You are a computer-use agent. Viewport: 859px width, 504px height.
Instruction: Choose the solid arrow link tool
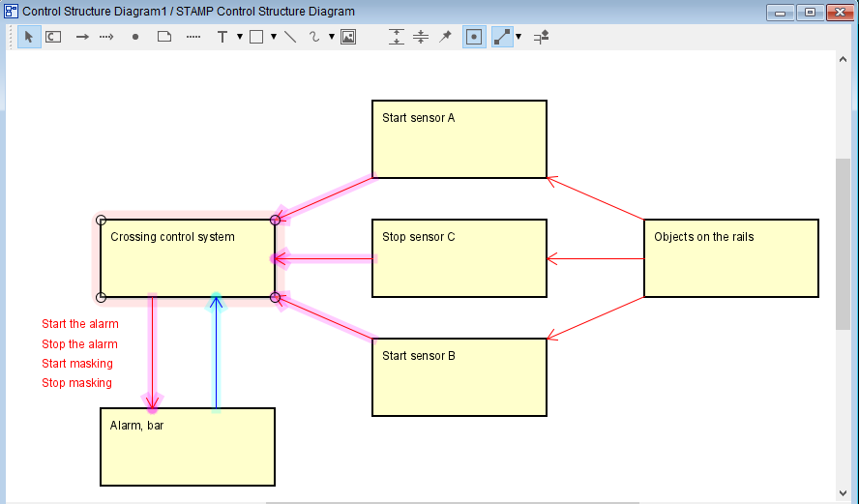tap(82, 37)
